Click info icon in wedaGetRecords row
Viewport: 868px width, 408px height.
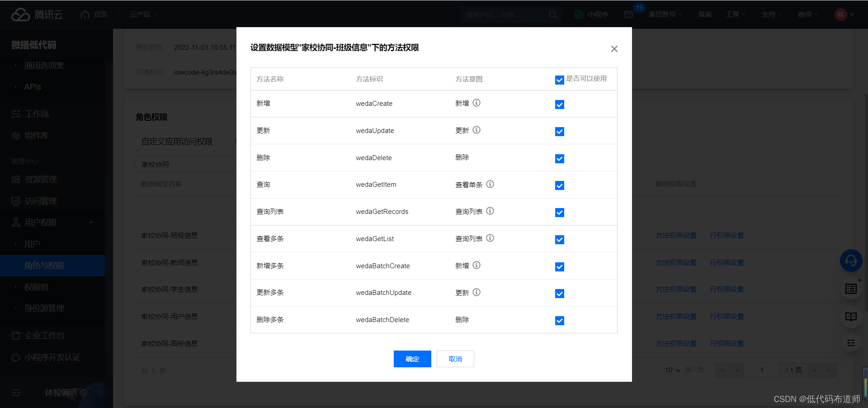point(490,211)
